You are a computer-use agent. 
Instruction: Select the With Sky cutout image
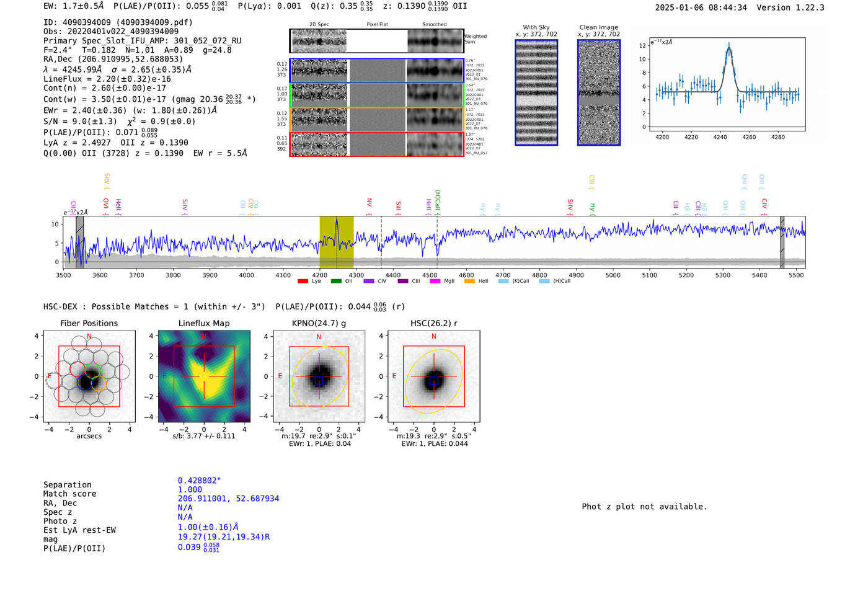pyautogui.click(x=536, y=92)
